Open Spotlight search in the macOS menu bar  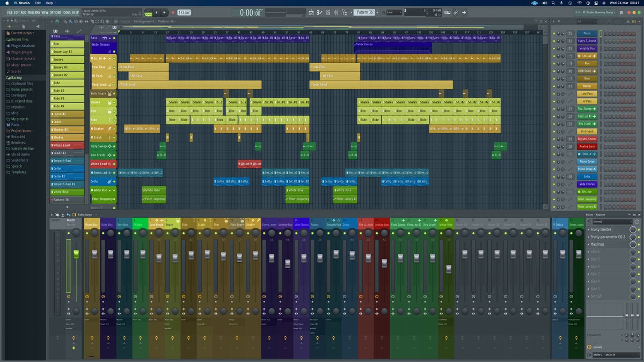click(553, 3)
